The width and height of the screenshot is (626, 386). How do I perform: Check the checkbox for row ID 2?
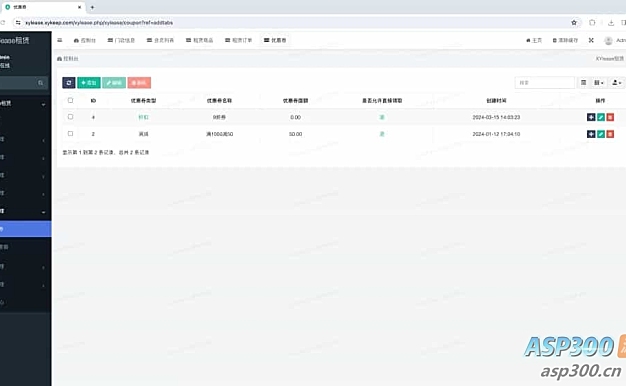point(70,133)
